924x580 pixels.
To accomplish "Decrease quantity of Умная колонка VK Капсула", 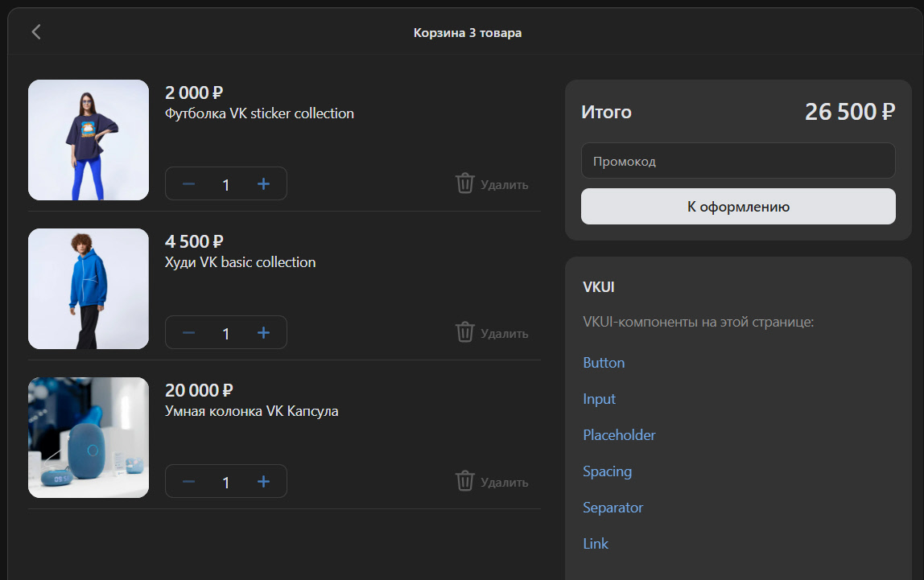I will (x=188, y=482).
